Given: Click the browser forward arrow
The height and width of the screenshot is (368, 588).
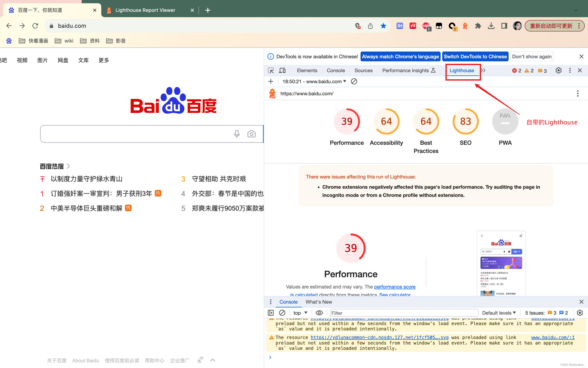Looking at the screenshot, I should point(22,26).
